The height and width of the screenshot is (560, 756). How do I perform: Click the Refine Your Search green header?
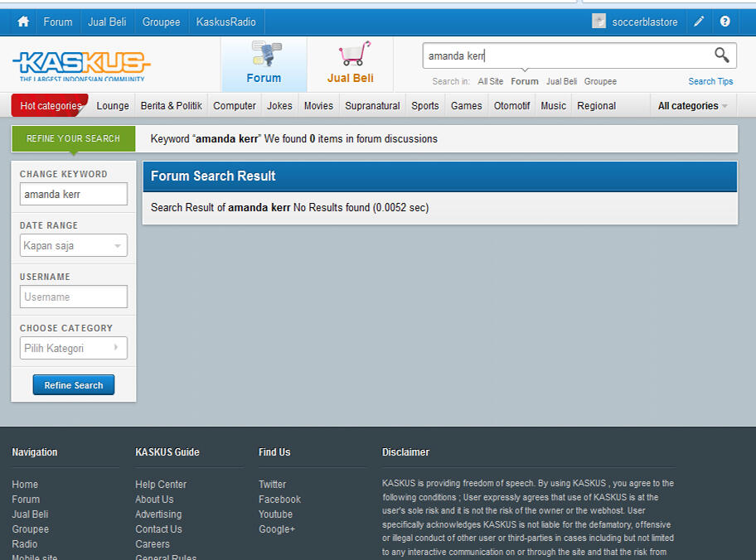(73, 139)
